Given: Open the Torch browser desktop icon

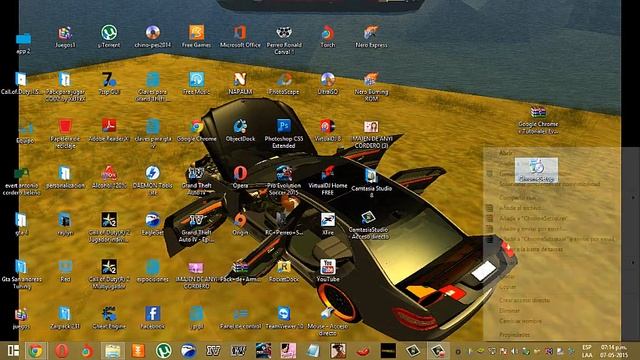Looking at the screenshot, I should [327, 36].
